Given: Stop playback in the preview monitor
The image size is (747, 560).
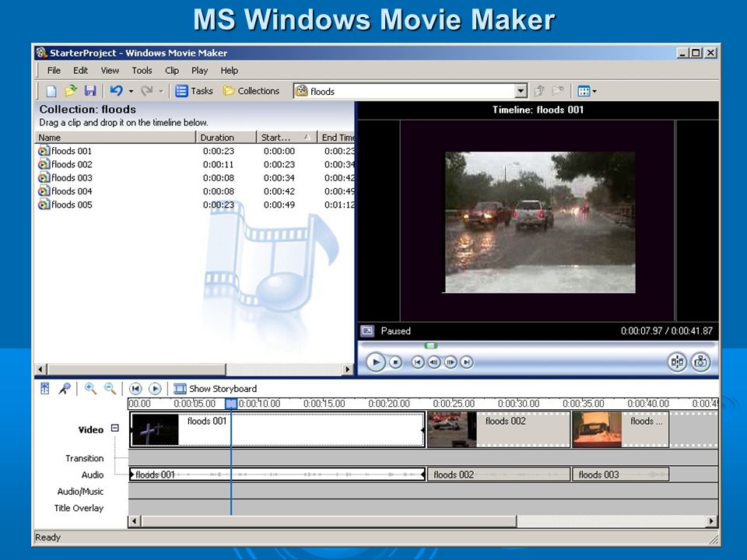Looking at the screenshot, I should [x=395, y=362].
